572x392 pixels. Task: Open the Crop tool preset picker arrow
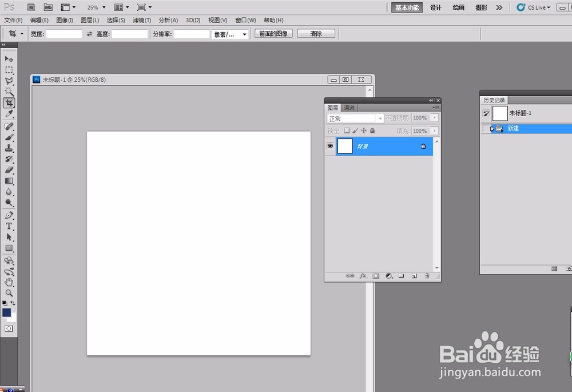click(x=22, y=34)
